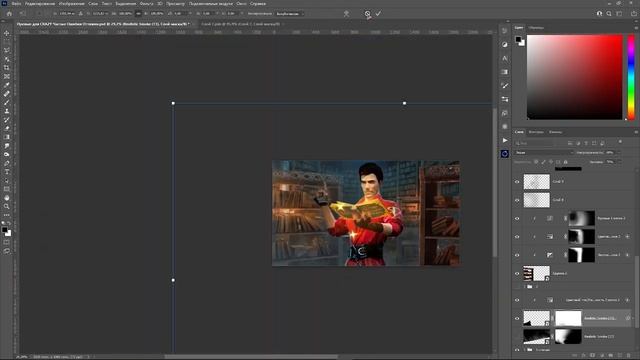
Task: Open the Выделение menu
Action: coord(125,4)
